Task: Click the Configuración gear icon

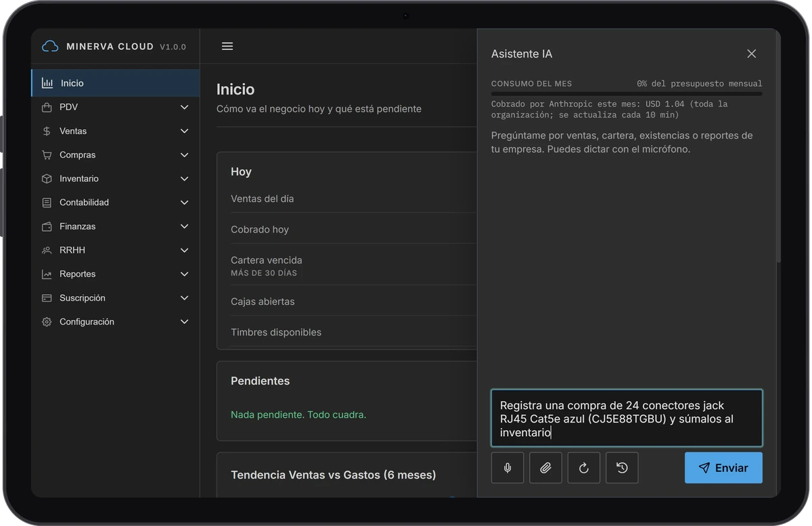Action: (x=47, y=322)
